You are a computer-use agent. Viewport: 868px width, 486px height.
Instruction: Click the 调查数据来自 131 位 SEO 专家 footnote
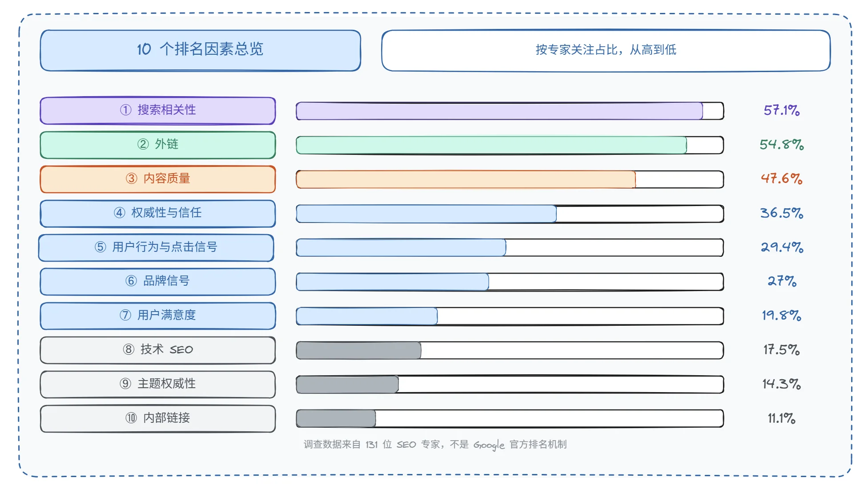point(435,445)
